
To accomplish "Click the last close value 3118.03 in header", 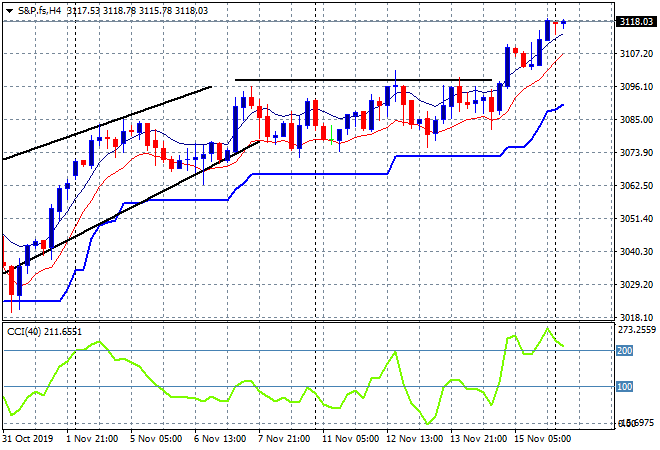I will [x=191, y=11].
